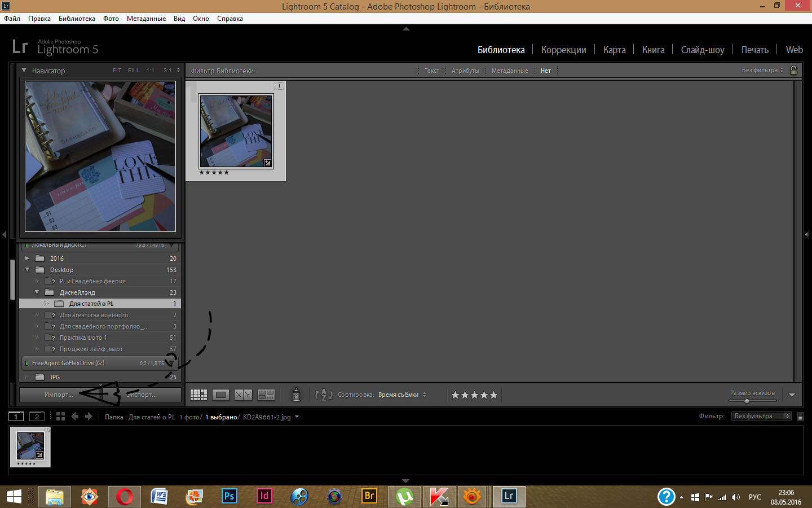Screen dimensions: 812x508
Task: Click the Импорт button
Action: click(59, 395)
